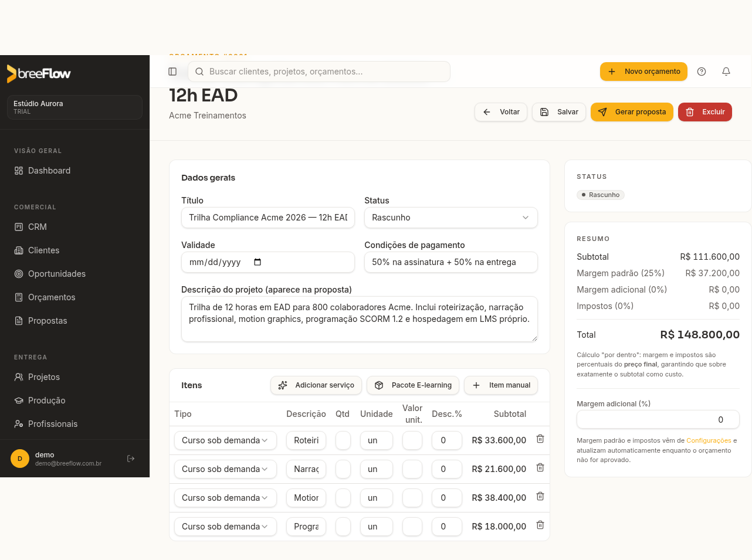Viewport: 752px width, 560px height.
Task: Click the project description textarea
Action: coord(360,319)
